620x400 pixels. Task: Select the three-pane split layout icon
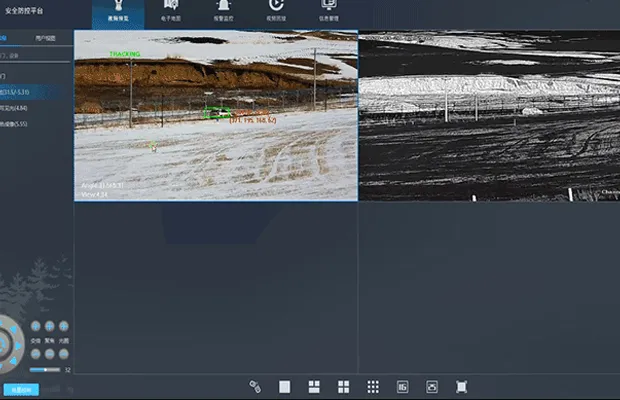coord(313,386)
